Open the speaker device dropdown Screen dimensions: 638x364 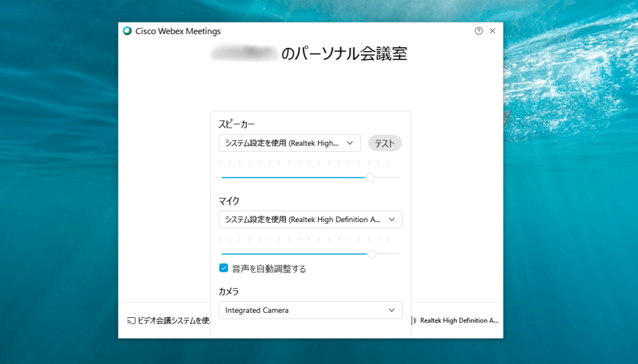click(290, 143)
